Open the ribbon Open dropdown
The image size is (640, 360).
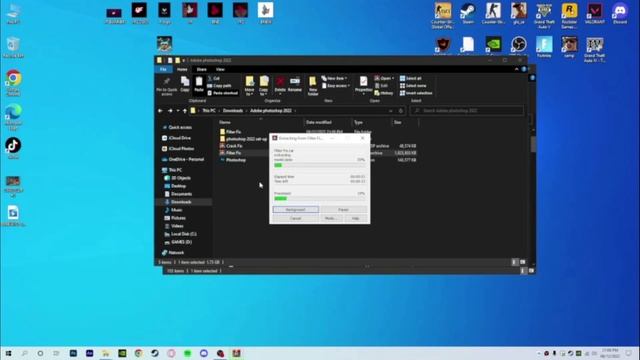pos(384,78)
